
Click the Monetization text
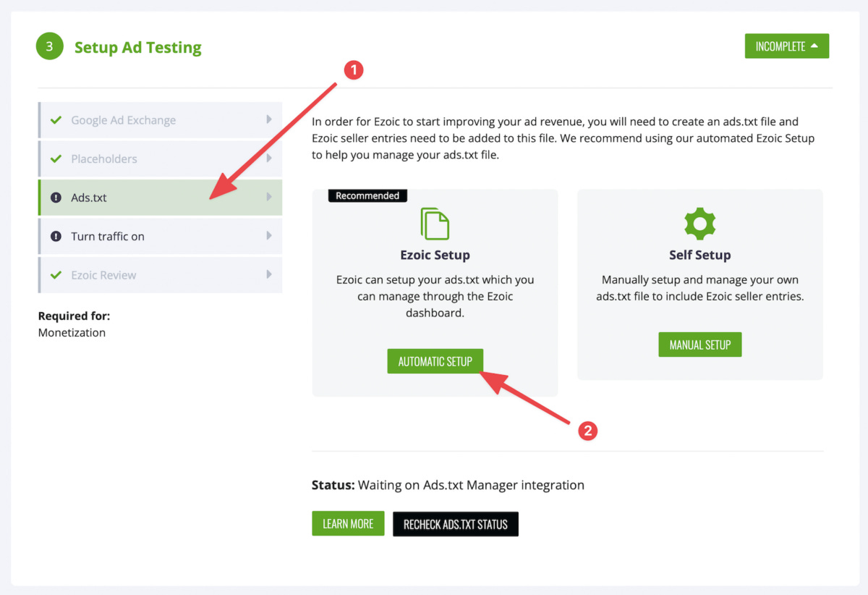(x=72, y=333)
